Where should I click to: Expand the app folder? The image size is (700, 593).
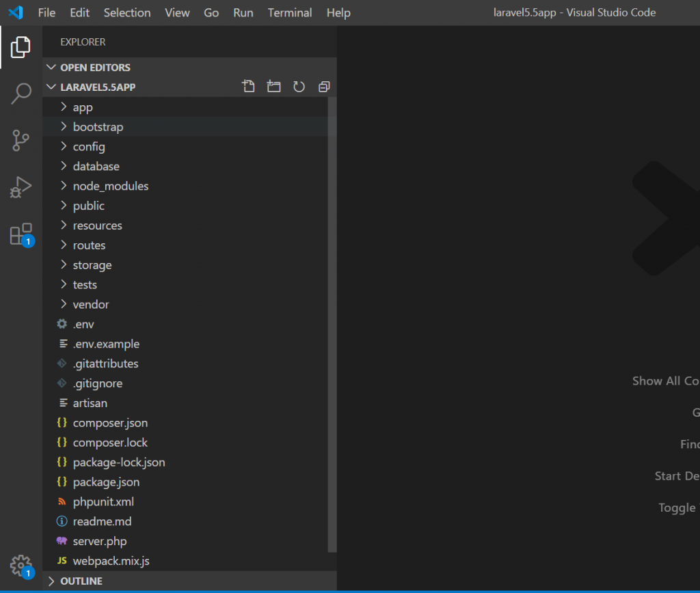83,107
